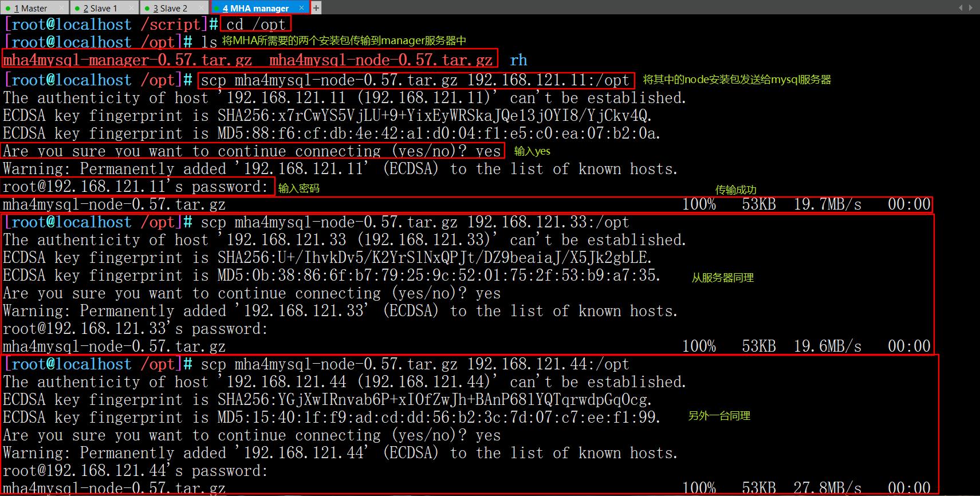Screen dimensions: 980x496
Task: Click the MD5:88:f6:cf:db fingerprint
Action: [439, 133]
